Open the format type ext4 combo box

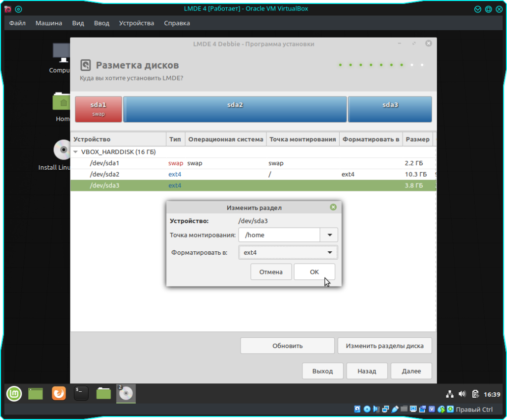[x=288, y=253]
